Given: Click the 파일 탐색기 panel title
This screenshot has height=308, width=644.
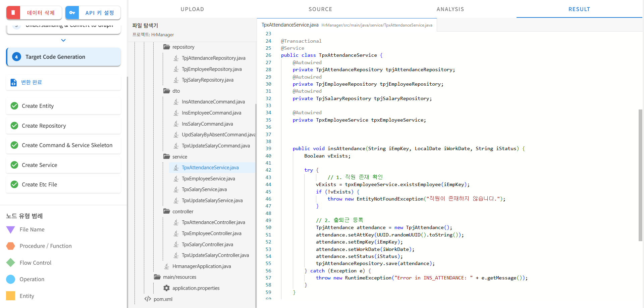Looking at the screenshot, I should click(145, 26).
